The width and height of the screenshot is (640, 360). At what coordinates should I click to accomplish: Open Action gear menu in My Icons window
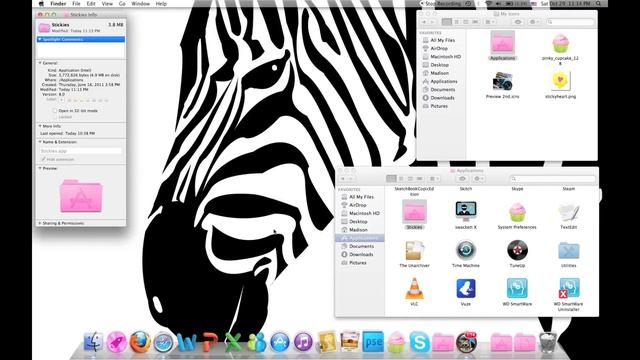[x=533, y=22]
